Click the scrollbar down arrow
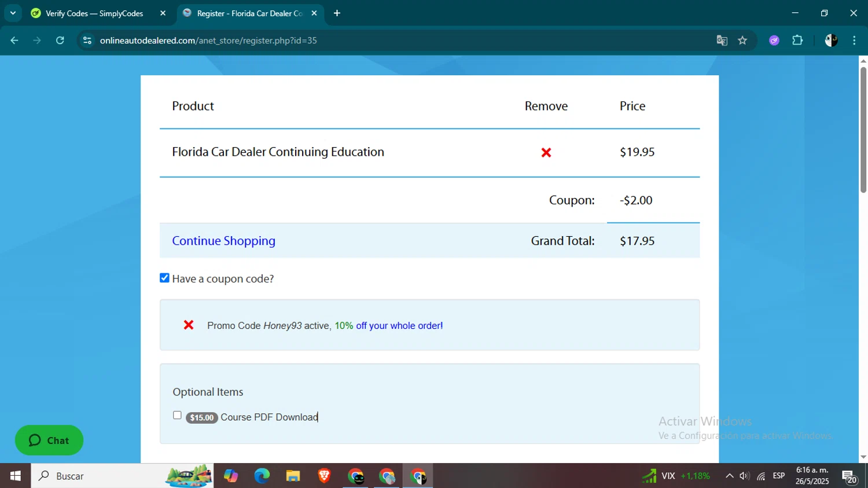 (863, 457)
